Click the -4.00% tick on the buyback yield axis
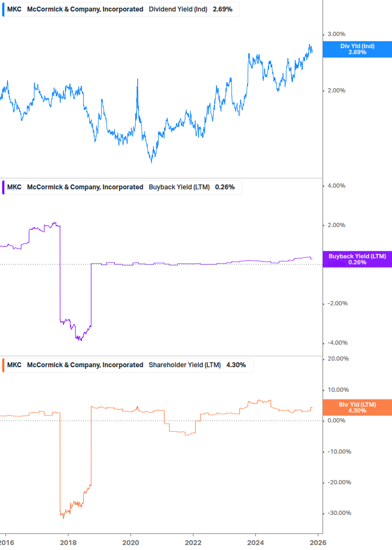The width and height of the screenshot is (392, 550). (335, 343)
